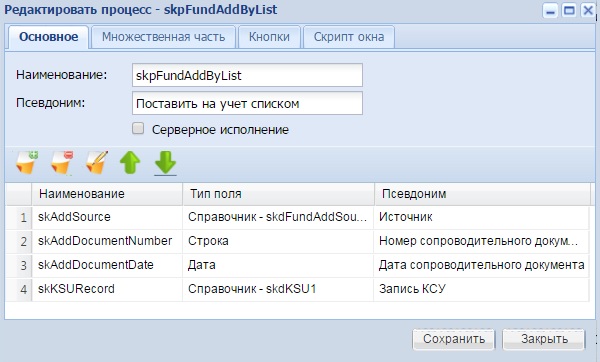Click the Номер сопроводительного докум... cell
This screenshot has width=600, height=362.
click(x=482, y=241)
